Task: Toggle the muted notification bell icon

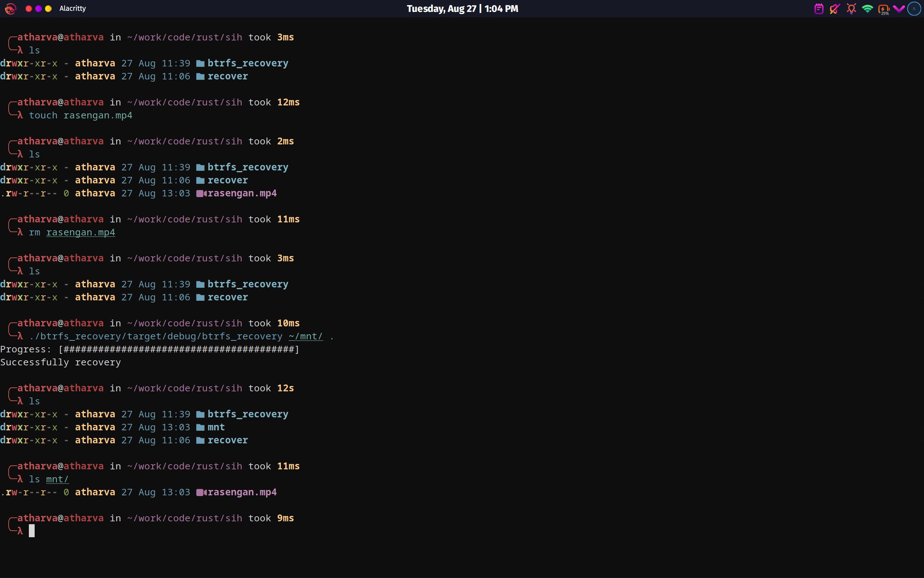Action: (835, 8)
